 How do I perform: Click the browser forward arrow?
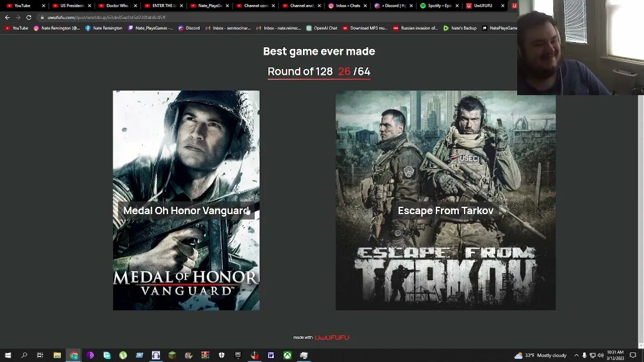(x=18, y=17)
